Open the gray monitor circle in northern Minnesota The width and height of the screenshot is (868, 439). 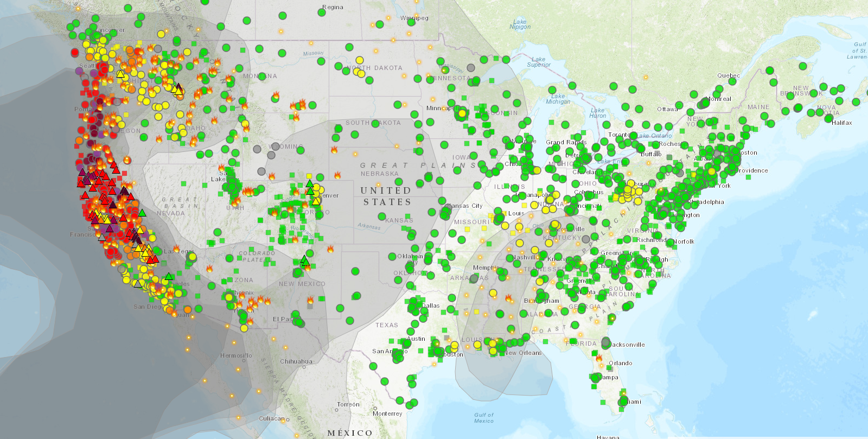click(471, 68)
